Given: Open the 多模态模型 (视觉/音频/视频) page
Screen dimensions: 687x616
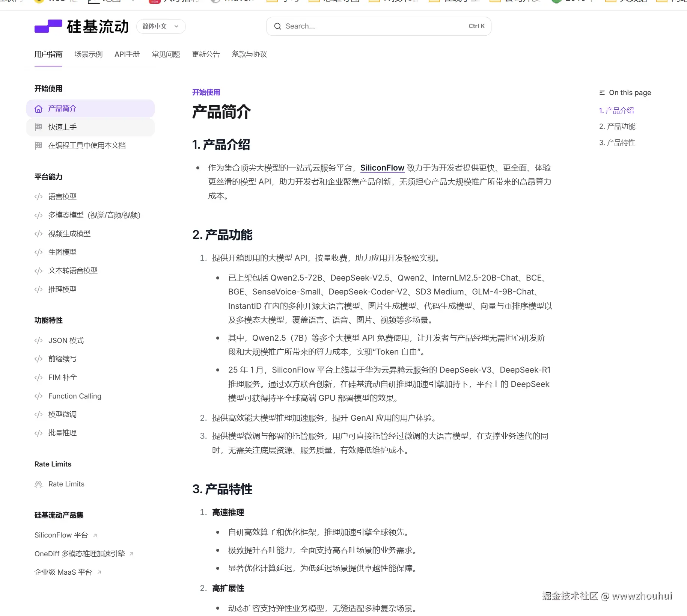Looking at the screenshot, I should click(x=90, y=215).
